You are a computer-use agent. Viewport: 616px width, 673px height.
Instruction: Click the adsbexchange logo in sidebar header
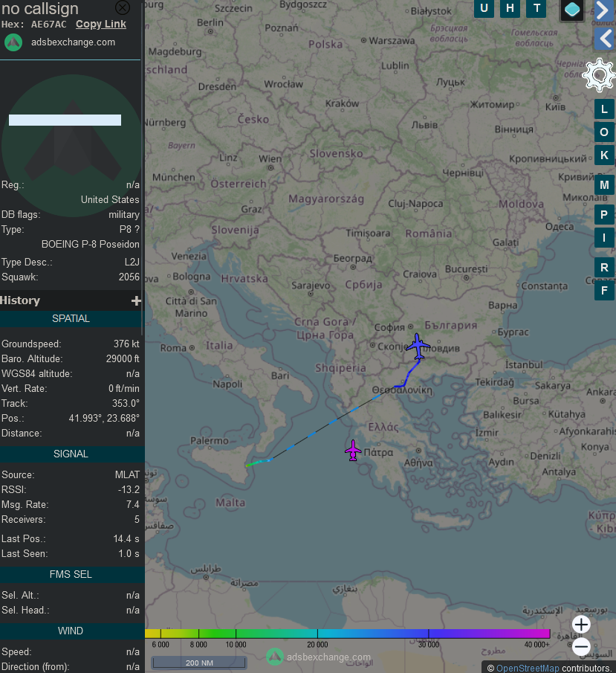(13, 42)
